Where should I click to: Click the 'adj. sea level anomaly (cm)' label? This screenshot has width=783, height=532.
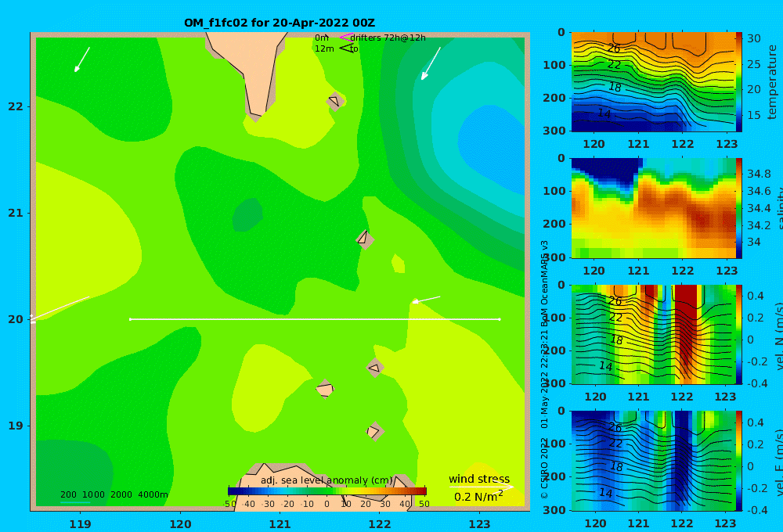point(327,480)
